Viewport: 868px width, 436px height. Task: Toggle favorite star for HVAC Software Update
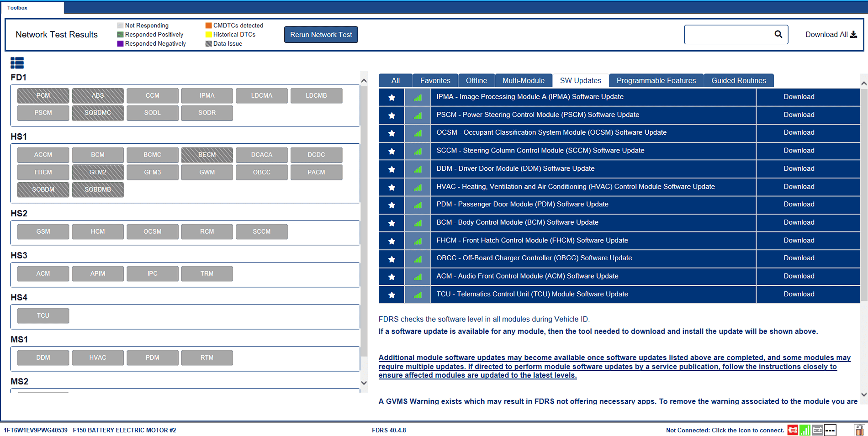coord(392,187)
